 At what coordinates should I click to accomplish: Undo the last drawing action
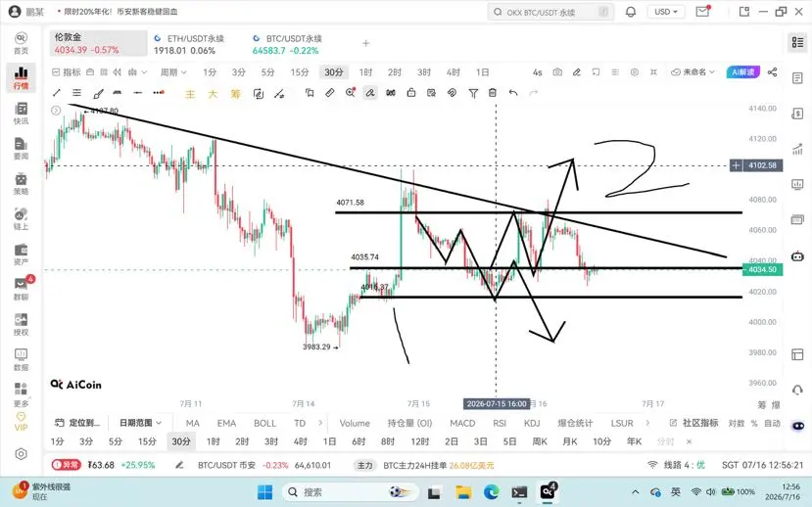click(513, 93)
